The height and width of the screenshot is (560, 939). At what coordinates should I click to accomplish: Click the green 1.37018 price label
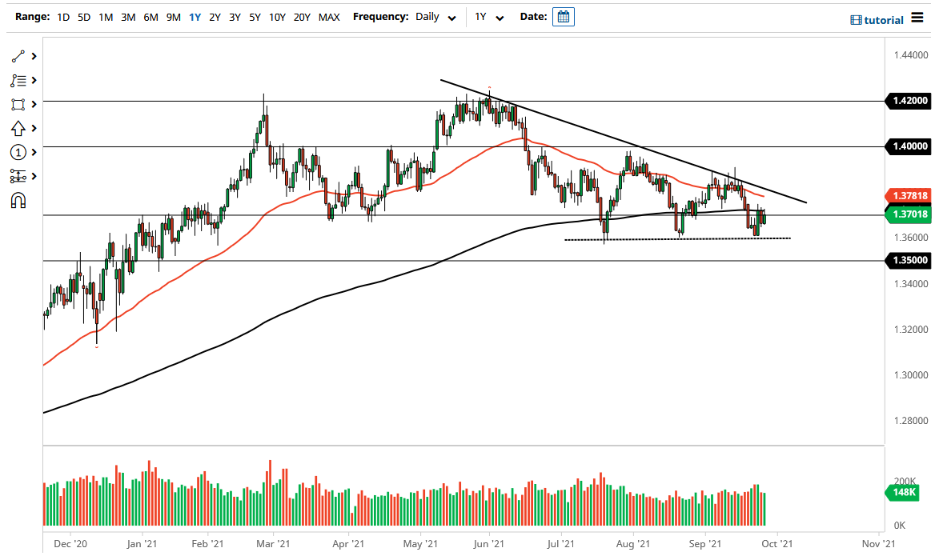pyautogui.click(x=910, y=215)
